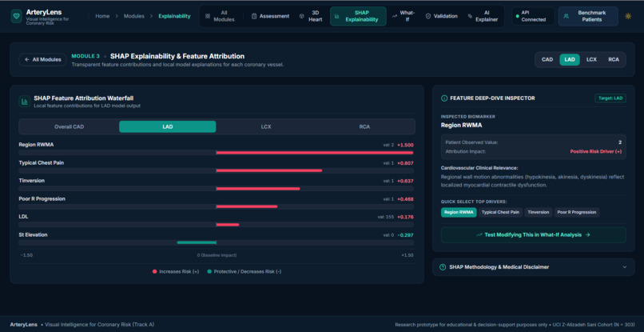Screen dimensions: 644x332
Task: Click the ArteryLens heart logo icon
Action: pyautogui.click(x=17, y=17)
